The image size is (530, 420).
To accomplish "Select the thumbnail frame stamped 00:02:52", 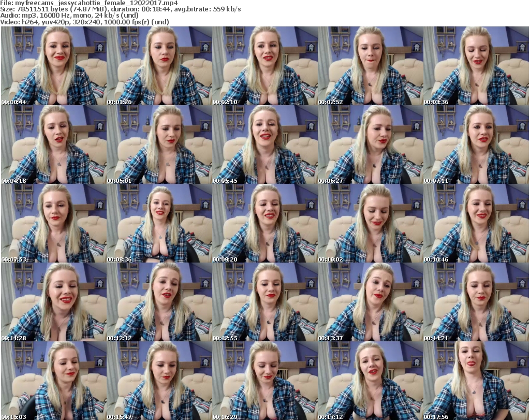I will tap(371, 66).
